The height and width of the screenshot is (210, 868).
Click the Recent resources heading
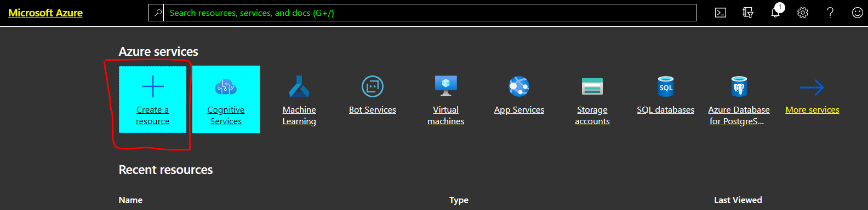click(x=165, y=170)
